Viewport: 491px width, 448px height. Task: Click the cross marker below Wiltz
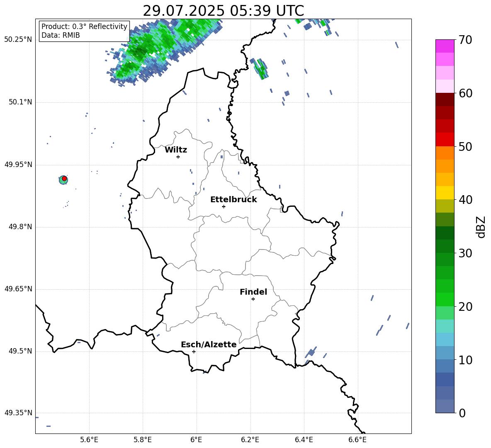pos(178,157)
